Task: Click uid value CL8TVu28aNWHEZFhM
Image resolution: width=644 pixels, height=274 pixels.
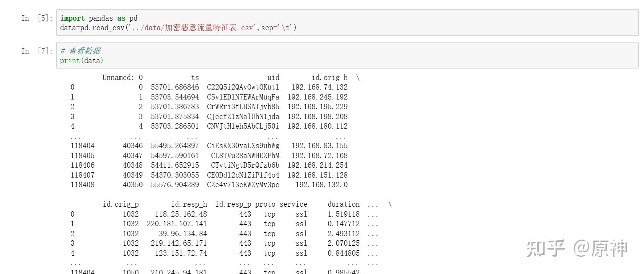Action: coord(245,156)
